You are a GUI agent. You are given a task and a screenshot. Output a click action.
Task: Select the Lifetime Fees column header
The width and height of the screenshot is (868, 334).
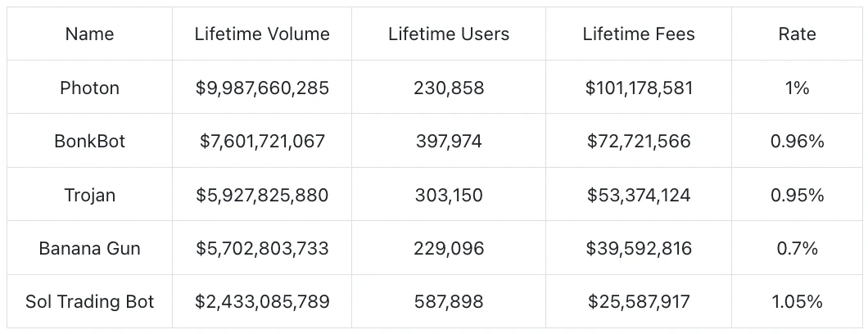click(x=639, y=34)
